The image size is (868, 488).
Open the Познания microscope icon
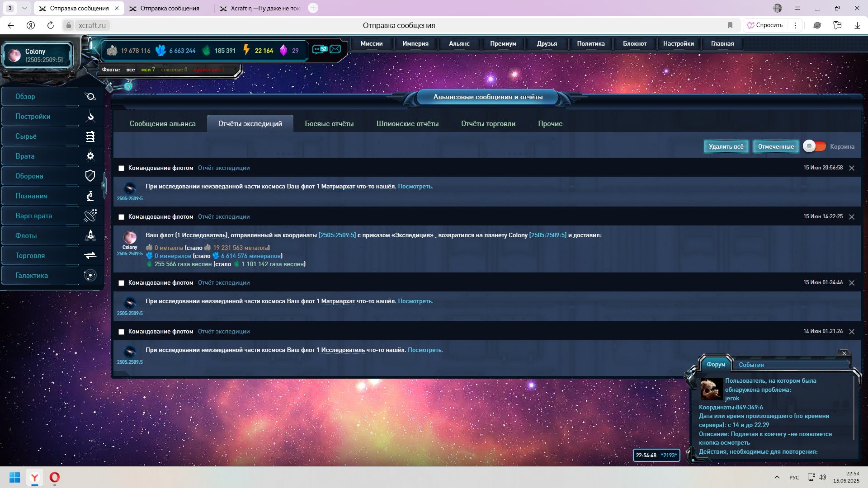(x=90, y=196)
